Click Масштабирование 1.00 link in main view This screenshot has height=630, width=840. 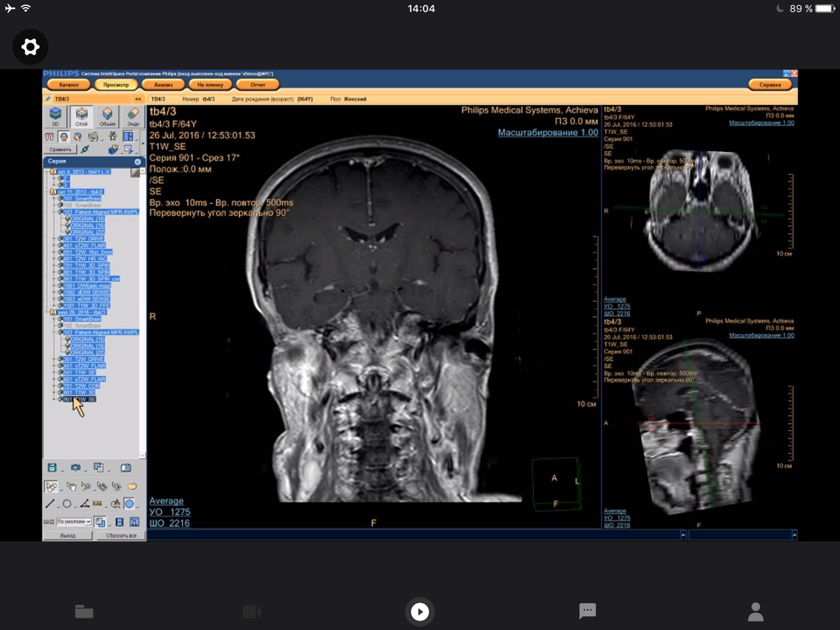pyautogui.click(x=548, y=133)
